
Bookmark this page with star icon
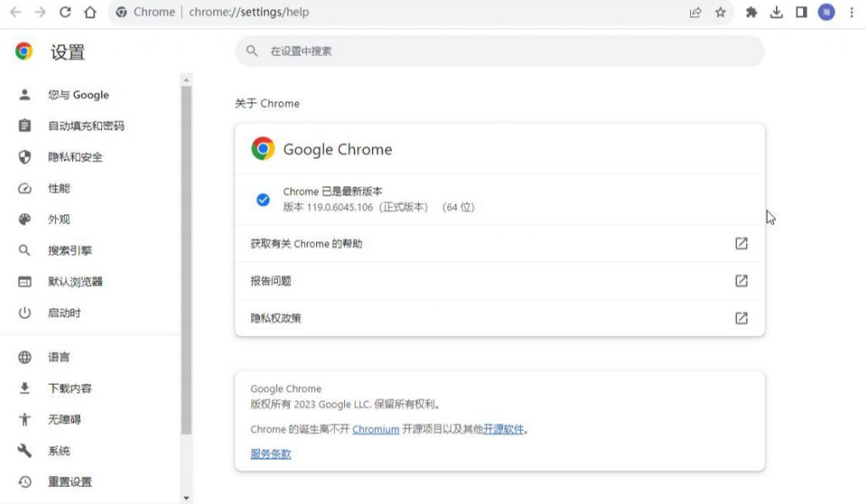720,13
